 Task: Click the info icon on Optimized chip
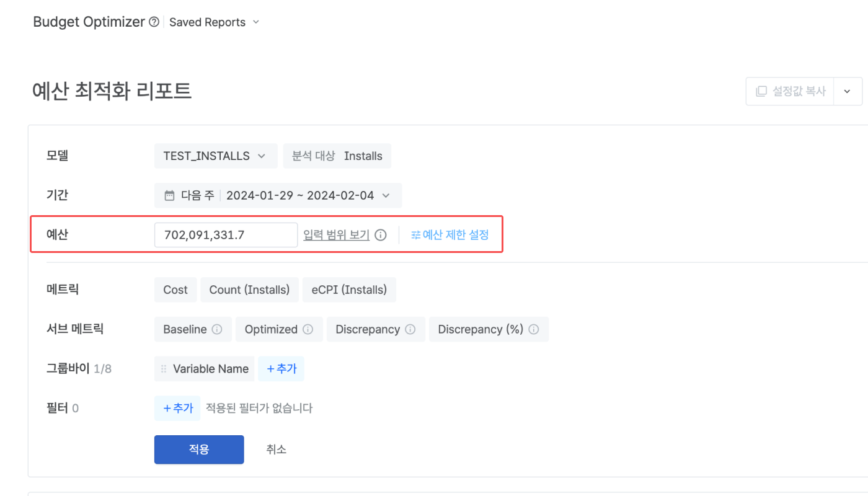click(x=308, y=329)
